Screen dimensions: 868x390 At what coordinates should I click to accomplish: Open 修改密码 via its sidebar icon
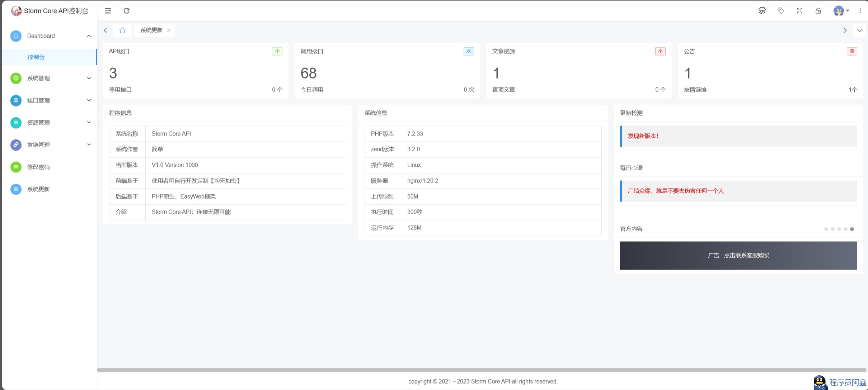pyautogui.click(x=15, y=167)
